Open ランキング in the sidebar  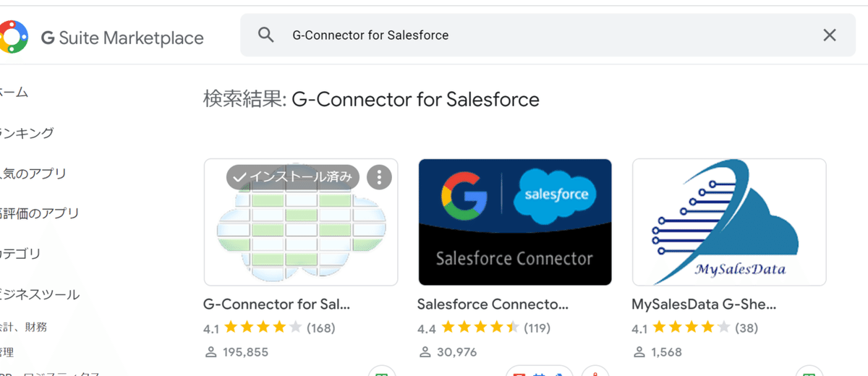click(27, 133)
